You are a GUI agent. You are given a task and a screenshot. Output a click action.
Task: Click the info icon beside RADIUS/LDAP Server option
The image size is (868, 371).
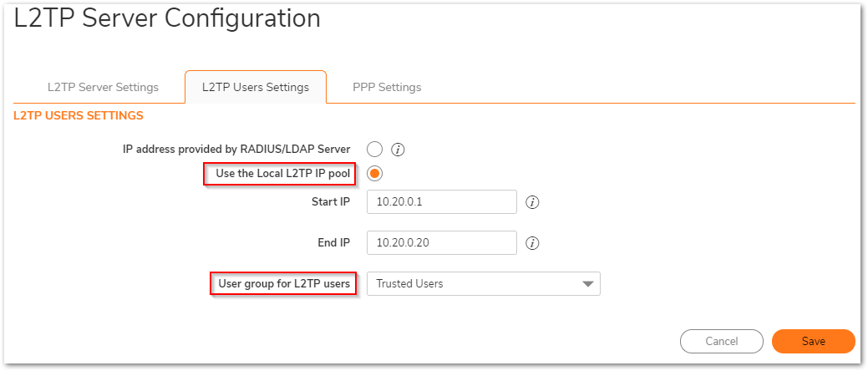(x=398, y=150)
